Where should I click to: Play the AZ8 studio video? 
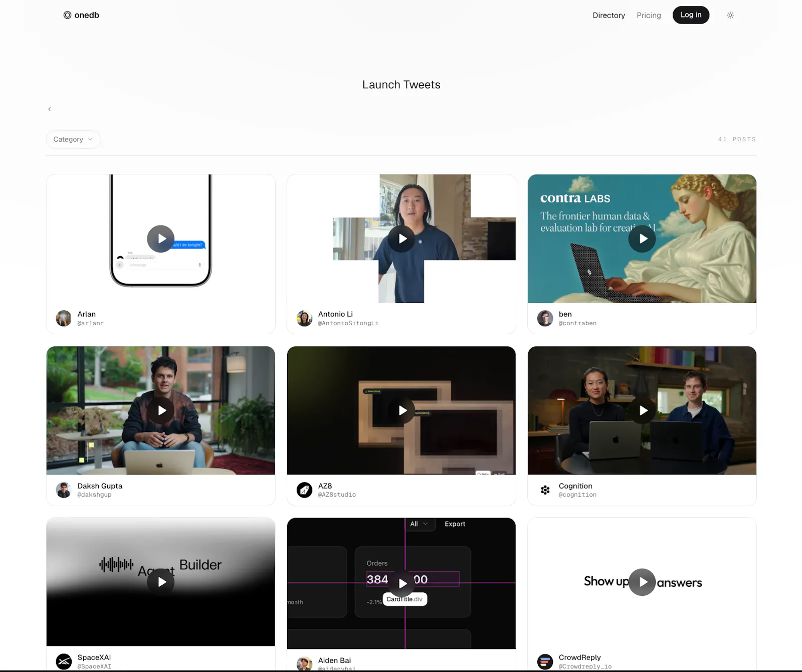click(x=401, y=410)
